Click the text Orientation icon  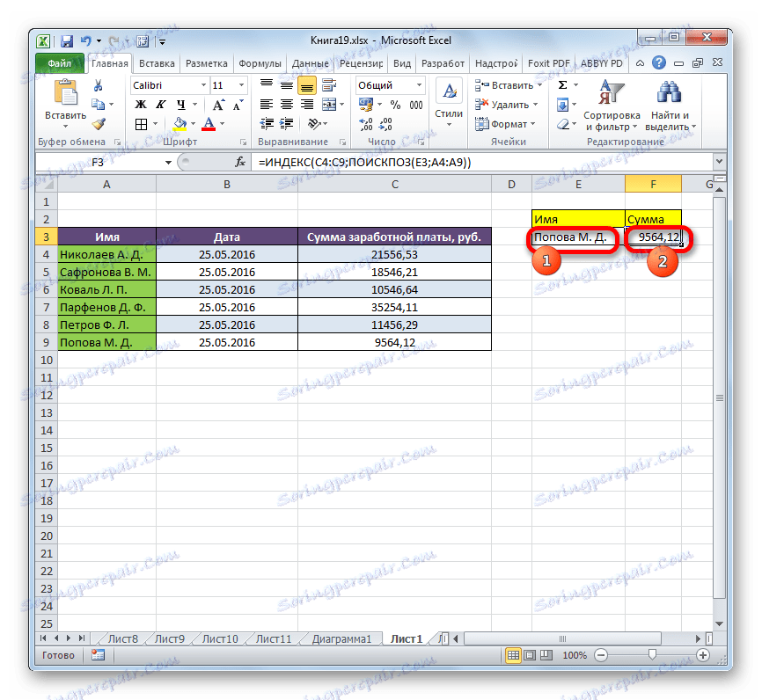[x=314, y=124]
